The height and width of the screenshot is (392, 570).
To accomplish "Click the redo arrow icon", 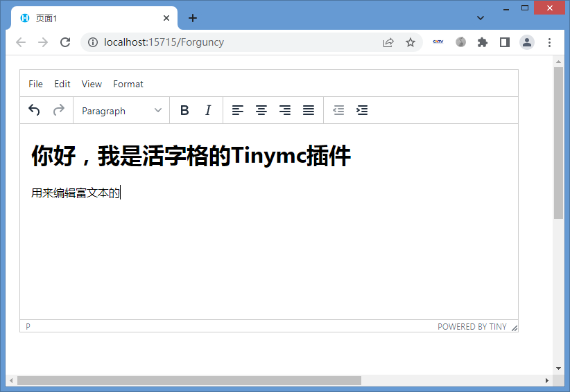I will pyautogui.click(x=58, y=110).
